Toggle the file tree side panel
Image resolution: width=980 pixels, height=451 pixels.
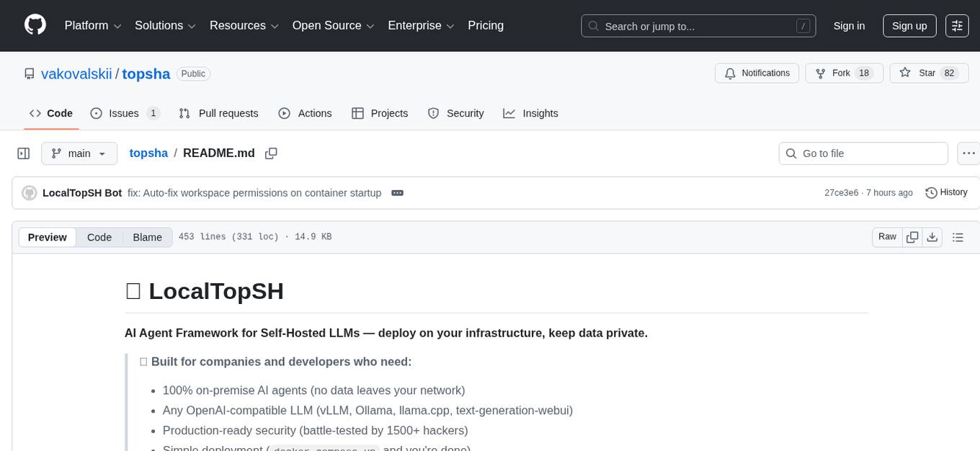coord(23,153)
